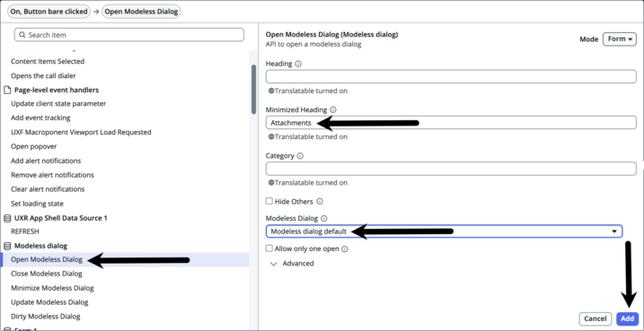Select Update client state parameter

click(x=58, y=104)
